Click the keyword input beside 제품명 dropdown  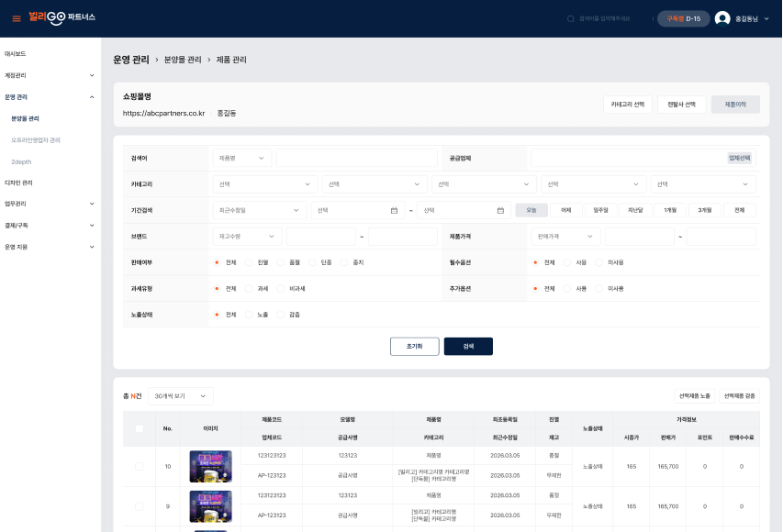point(356,158)
